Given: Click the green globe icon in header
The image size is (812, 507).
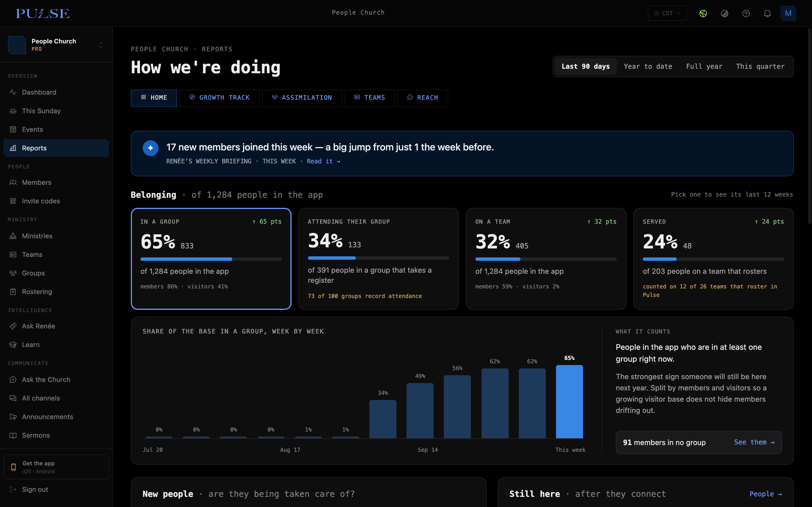Looking at the screenshot, I should click(x=703, y=14).
